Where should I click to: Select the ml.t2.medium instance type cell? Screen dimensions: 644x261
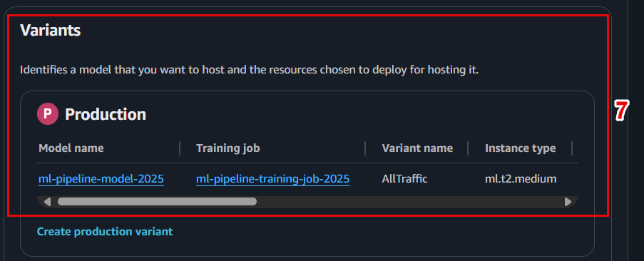(x=521, y=179)
